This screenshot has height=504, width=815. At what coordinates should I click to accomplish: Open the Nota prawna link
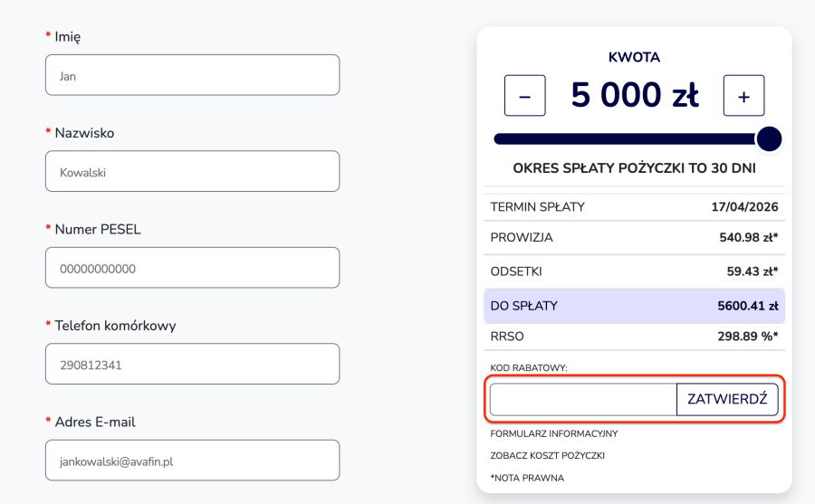pyautogui.click(x=527, y=478)
